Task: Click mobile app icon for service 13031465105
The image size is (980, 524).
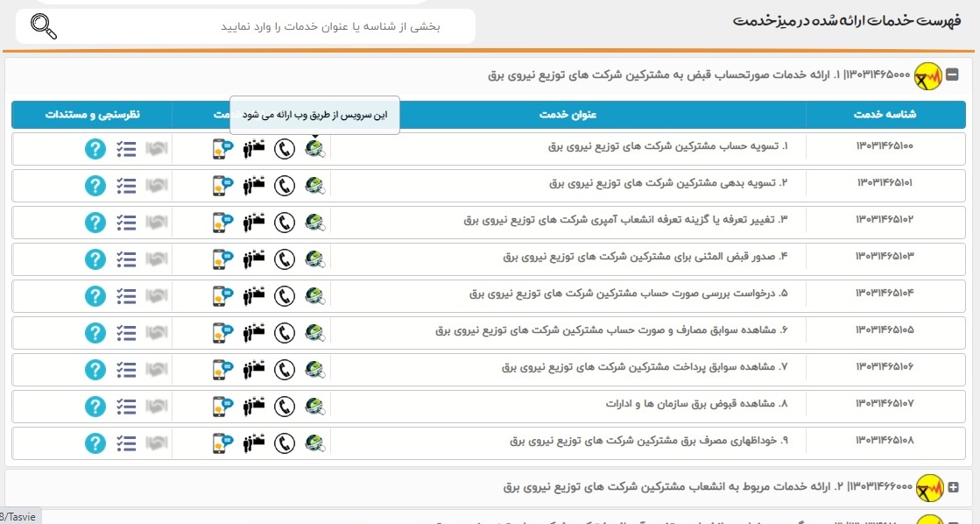Action: (x=222, y=333)
